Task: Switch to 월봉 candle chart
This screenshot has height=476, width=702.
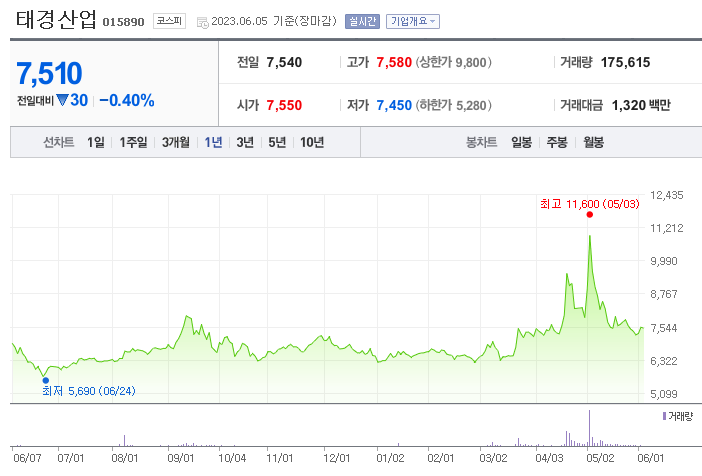Action: click(x=593, y=142)
